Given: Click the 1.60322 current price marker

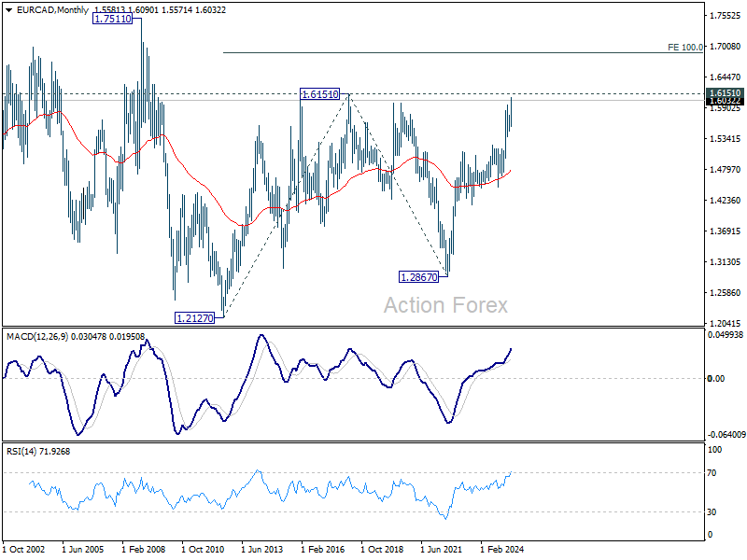Looking at the screenshot, I should (x=725, y=101).
